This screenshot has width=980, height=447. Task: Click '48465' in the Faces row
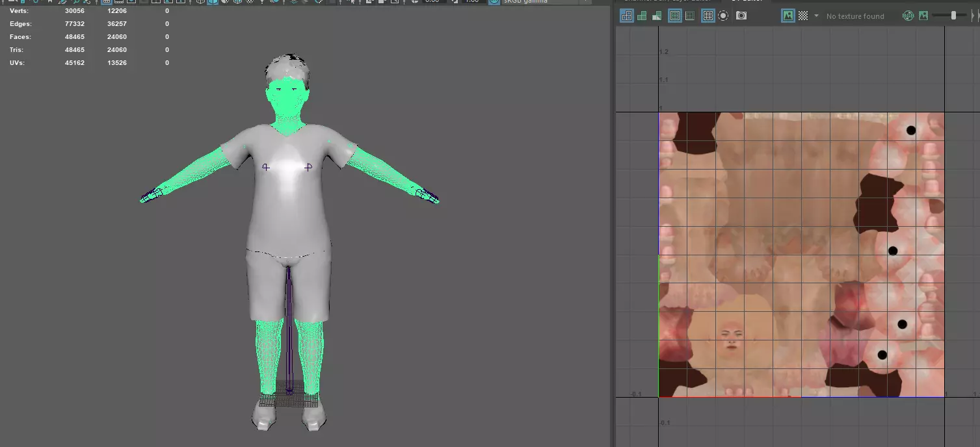75,37
